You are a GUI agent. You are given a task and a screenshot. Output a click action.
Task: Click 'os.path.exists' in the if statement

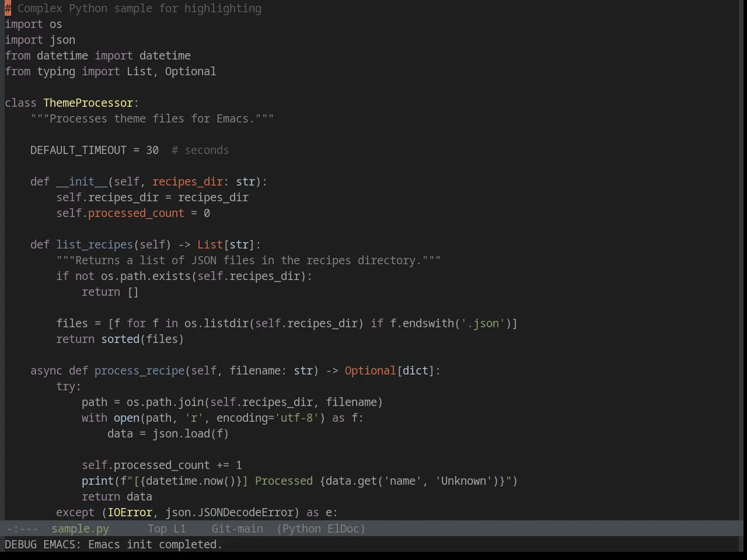pos(146,276)
